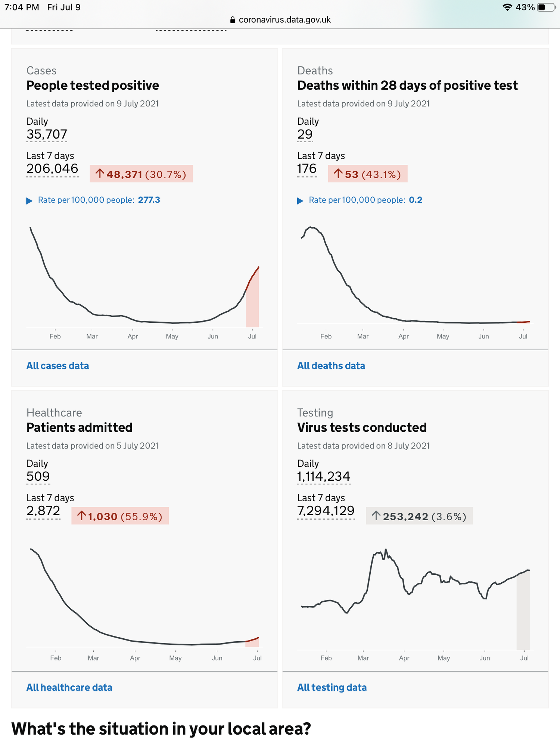Screen dimensions: 560x747
Task: Click daily patients admitted figure 509
Action: click(38, 477)
